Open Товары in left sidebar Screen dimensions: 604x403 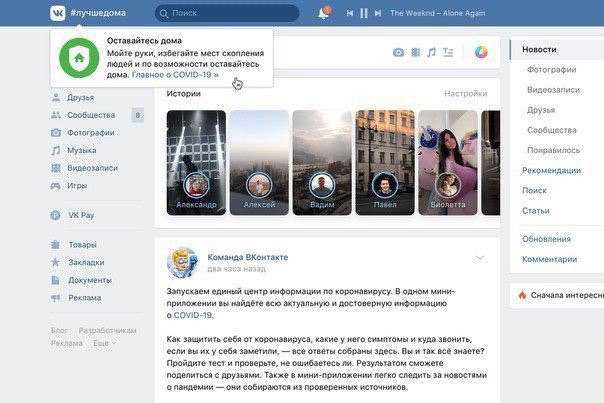82,245
